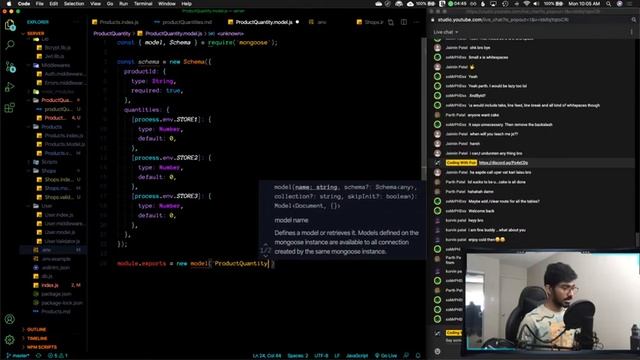Click the macOS Wi-Fi menu bar icon
The height and width of the screenshot is (360, 640).
point(527,4)
